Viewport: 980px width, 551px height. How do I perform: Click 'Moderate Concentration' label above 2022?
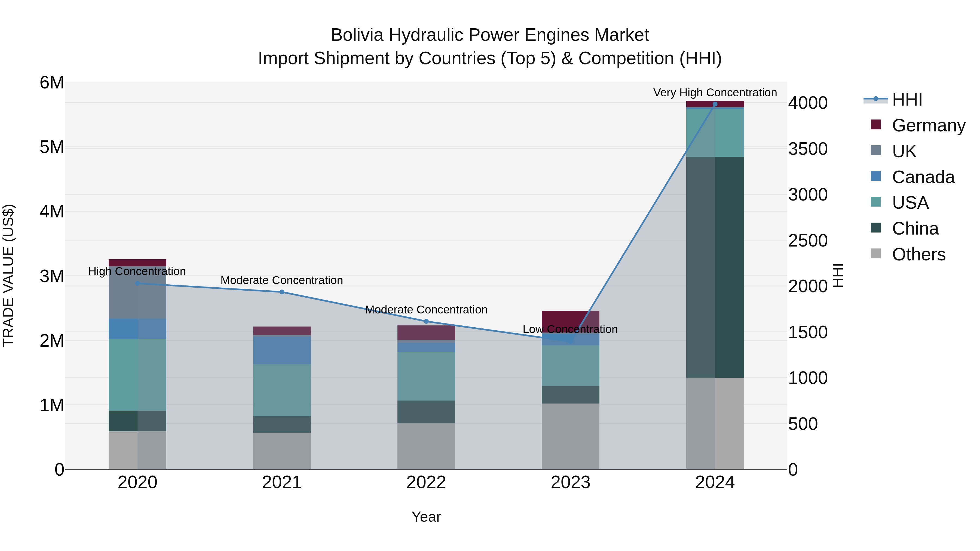click(x=426, y=310)
